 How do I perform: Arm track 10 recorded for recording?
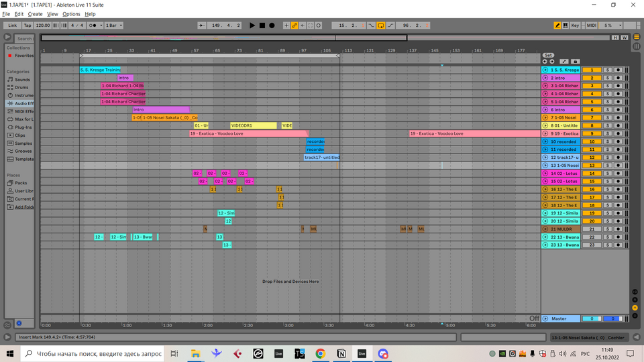pyautogui.click(x=618, y=141)
